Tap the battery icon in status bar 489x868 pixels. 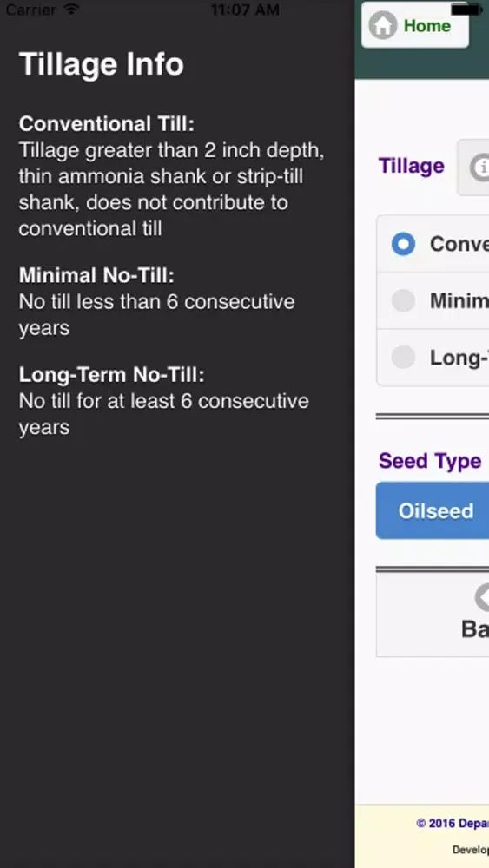click(x=466, y=10)
